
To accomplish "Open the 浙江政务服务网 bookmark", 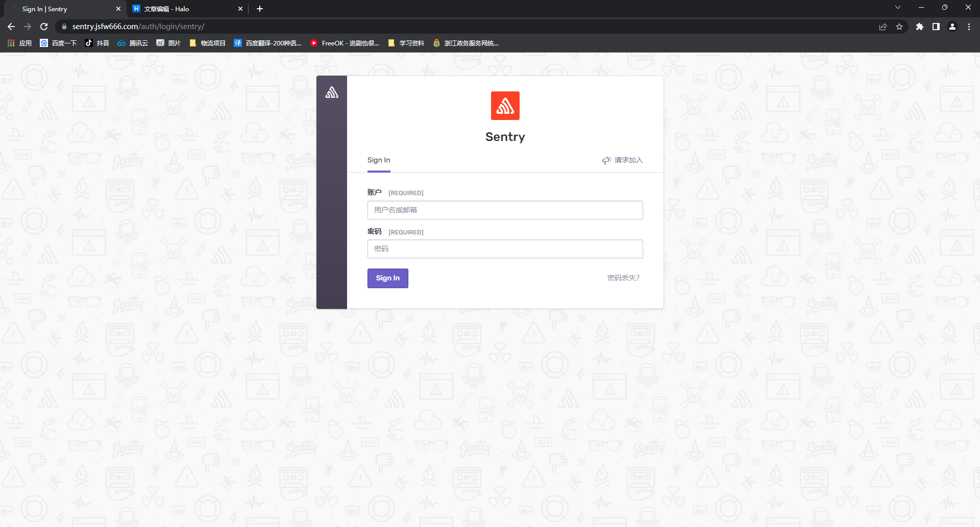I will 465,43.
